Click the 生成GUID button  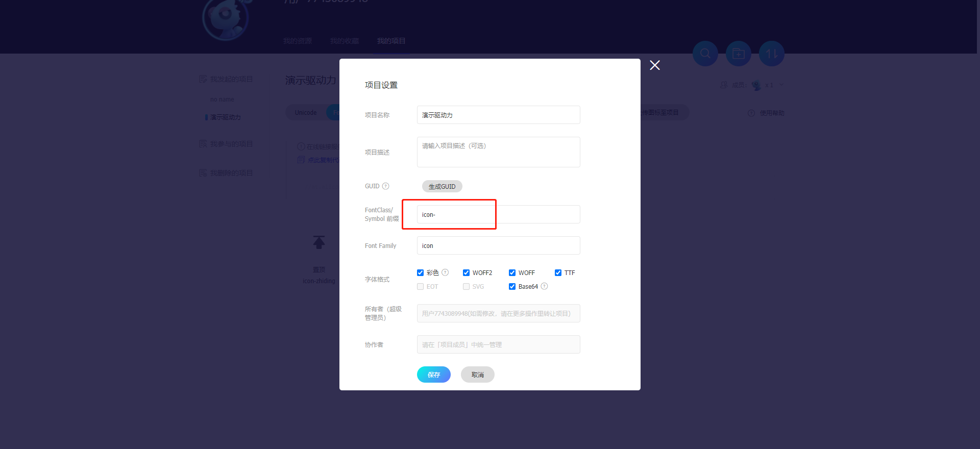click(442, 186)
